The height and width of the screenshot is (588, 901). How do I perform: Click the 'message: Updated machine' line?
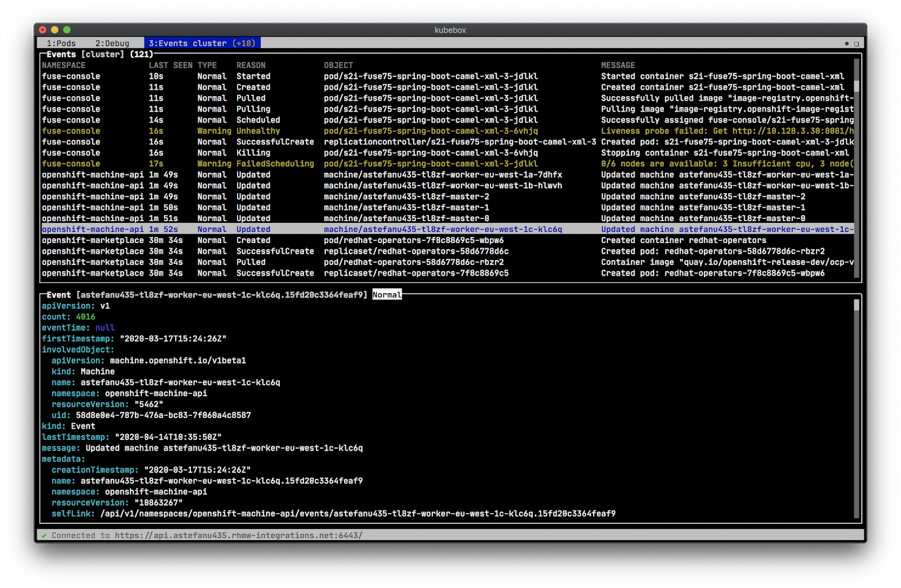pos(202,448)
